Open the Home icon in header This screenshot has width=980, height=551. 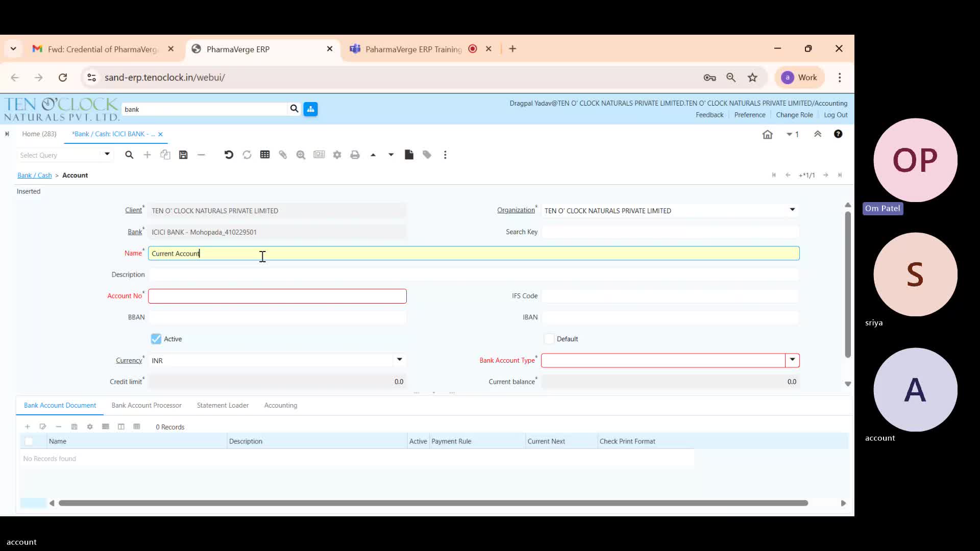click(x=767, y=135)
